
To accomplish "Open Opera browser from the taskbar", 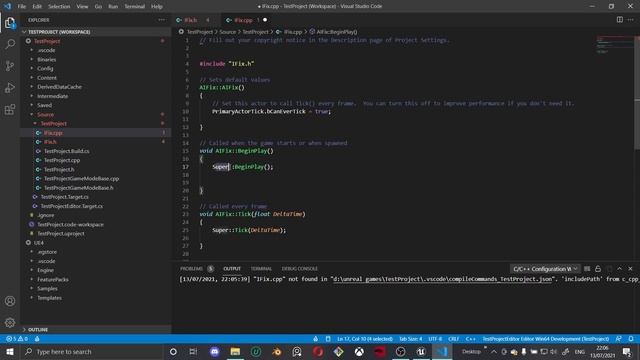I will (x=318, y=351).
